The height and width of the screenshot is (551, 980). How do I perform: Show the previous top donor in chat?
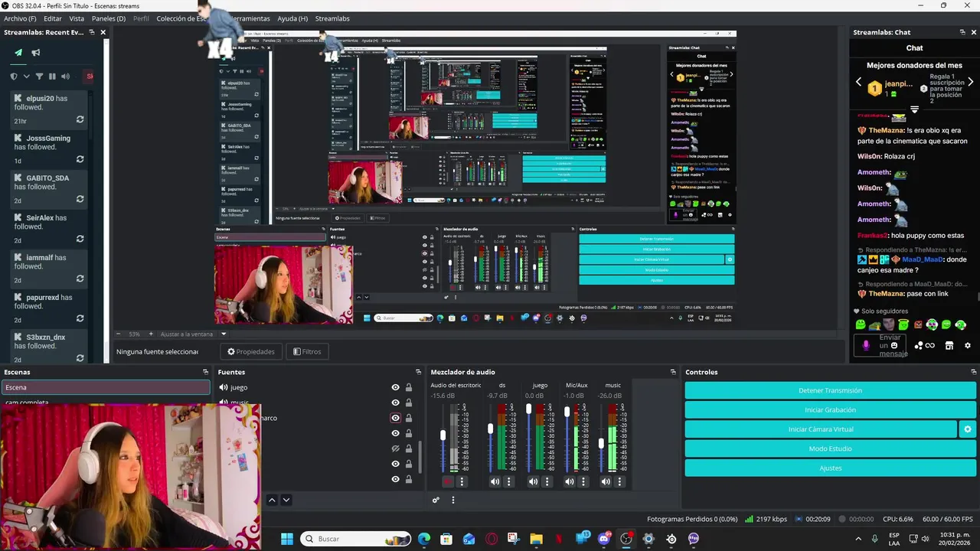[x=858, y=82]
